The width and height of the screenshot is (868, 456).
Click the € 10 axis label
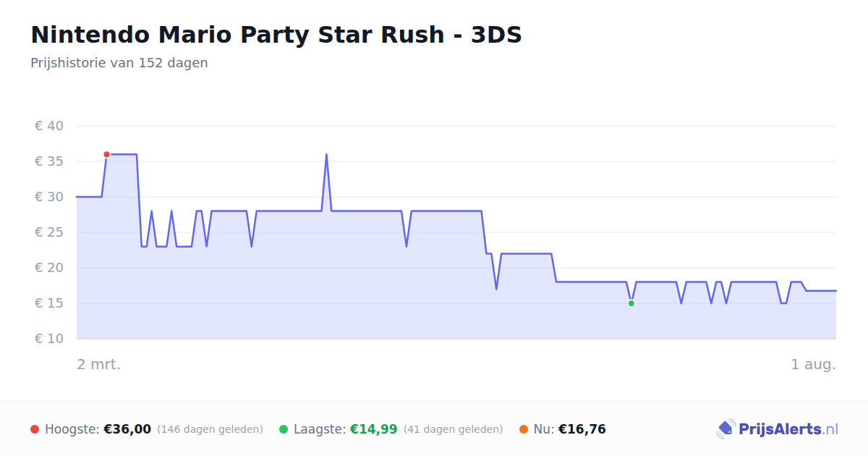[49, 339]
